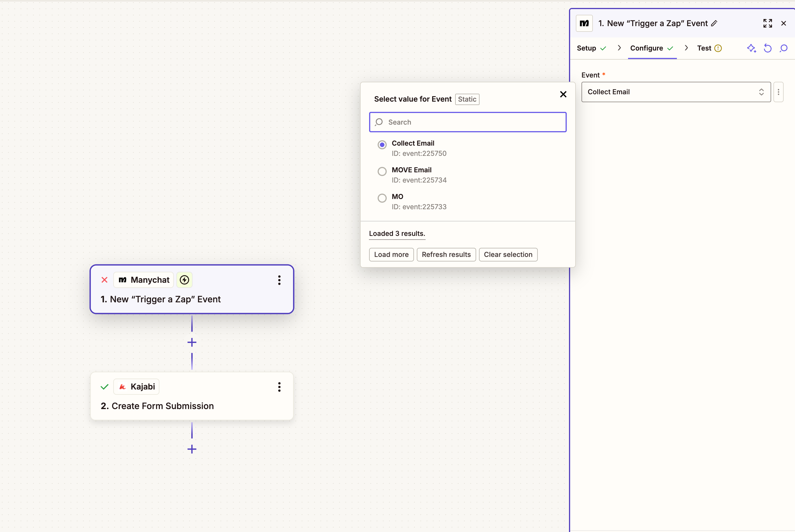Select the Create Form Submission step card
795x532 pixels.
click(192, 396)
